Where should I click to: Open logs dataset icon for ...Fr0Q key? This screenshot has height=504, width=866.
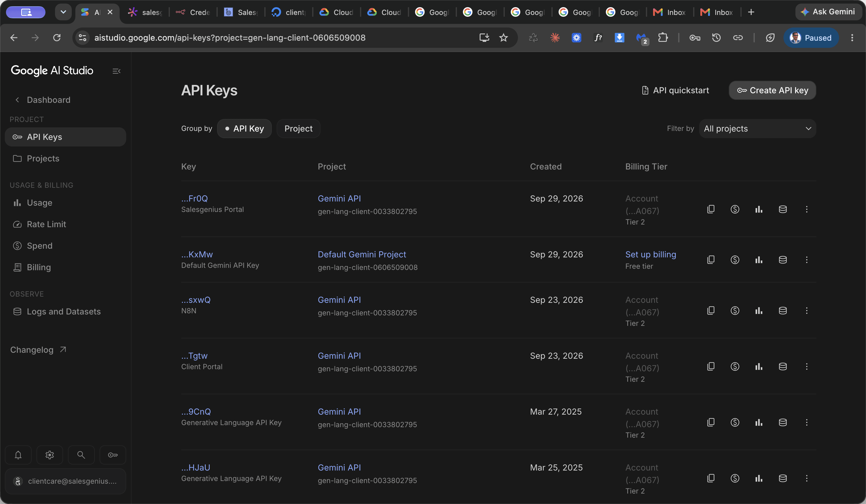click(783, 209)
